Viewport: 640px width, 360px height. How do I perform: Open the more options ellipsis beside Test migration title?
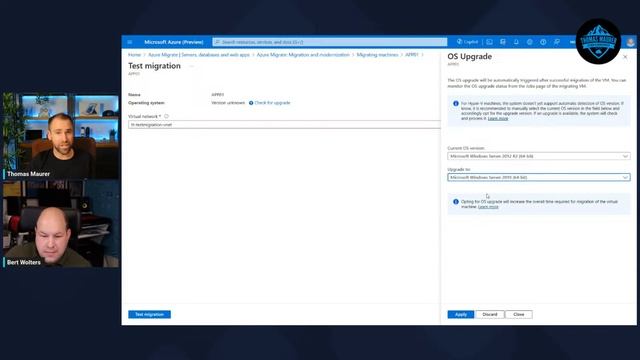pyautogui.click(x=191, y=66)
